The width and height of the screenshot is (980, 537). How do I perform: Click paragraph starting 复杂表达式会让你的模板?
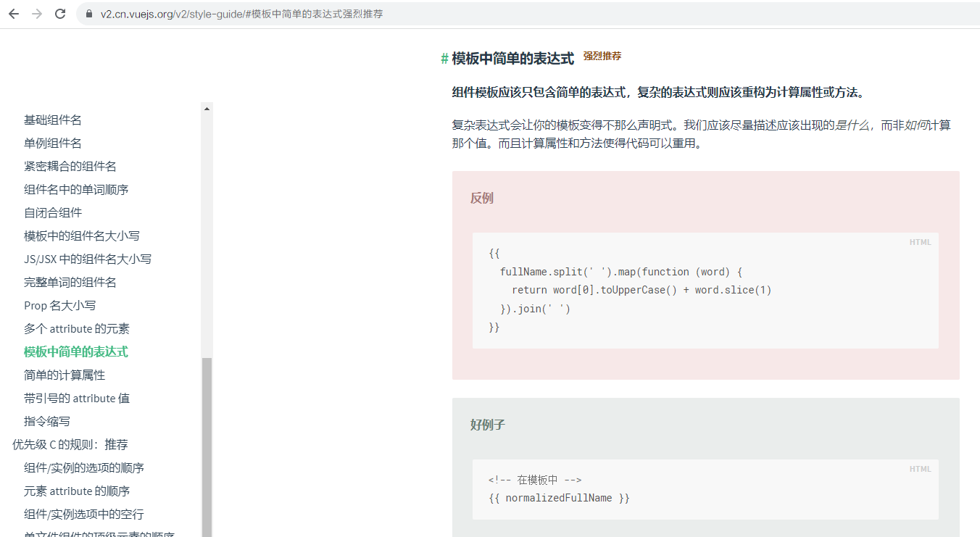coord(701,134)
